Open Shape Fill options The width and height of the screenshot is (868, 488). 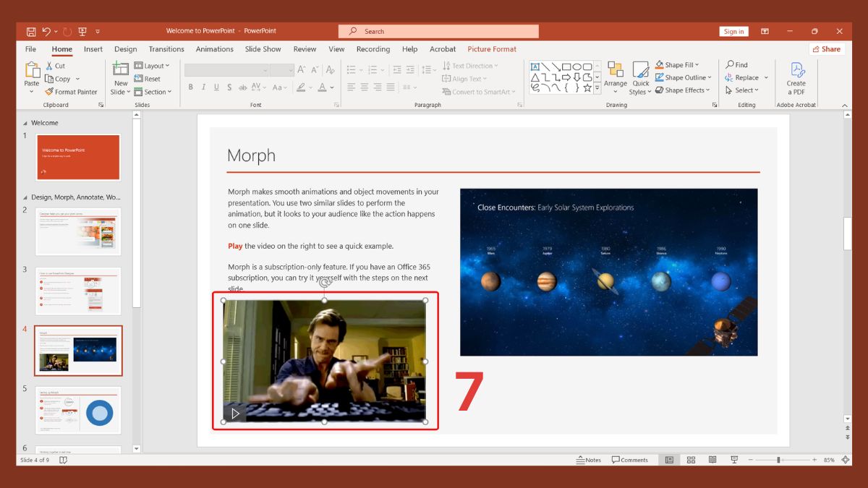pyautogui.click(x=678, y=64)
